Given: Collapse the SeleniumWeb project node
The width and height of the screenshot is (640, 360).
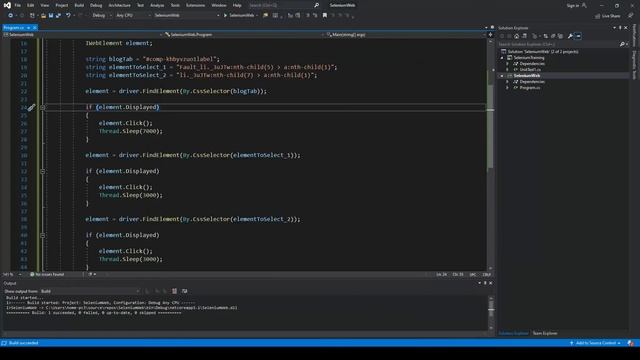Looking at the screenshot, I should (x=502, y=76).
